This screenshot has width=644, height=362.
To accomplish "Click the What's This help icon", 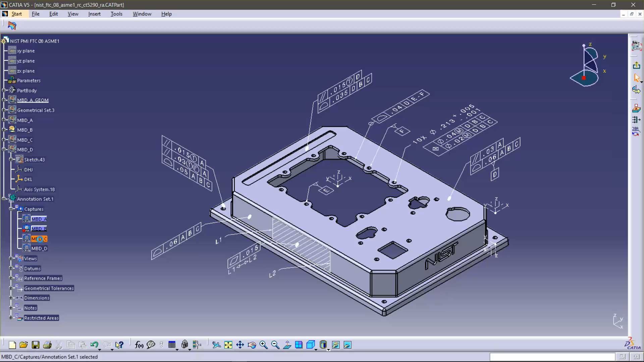I will pyautogui.click(x=119, y=345).
